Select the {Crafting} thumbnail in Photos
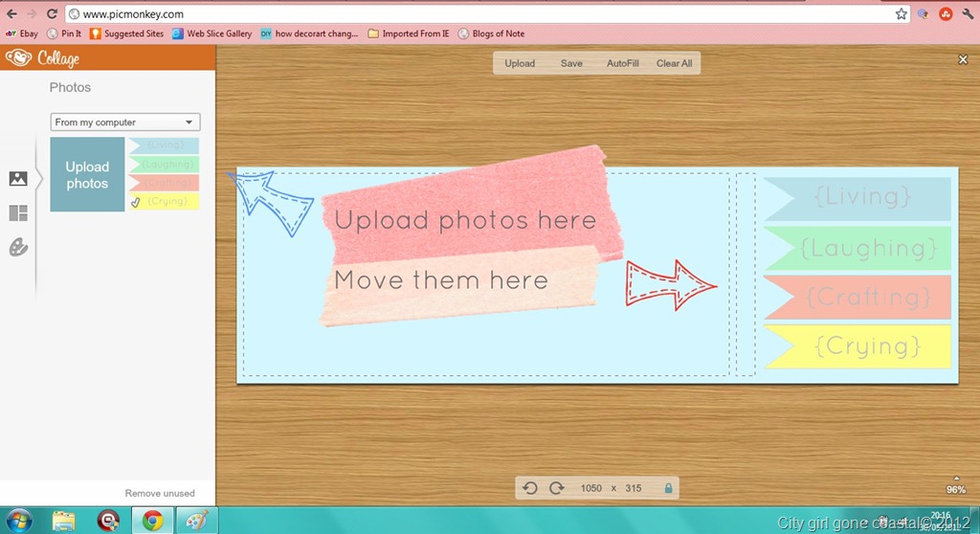This screenshot has width=980, height=534. click(164, 183)
